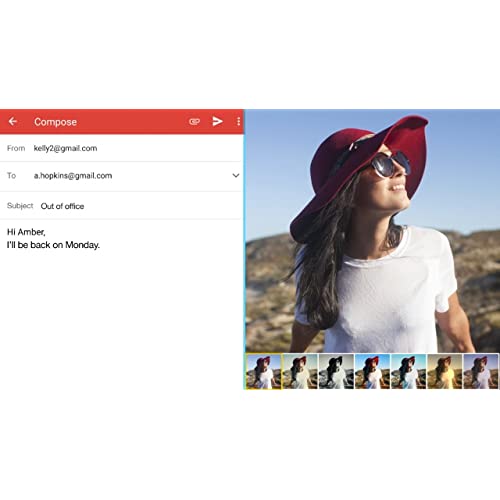Expand recipient fields with the To chevron
Image resolution: width=500 pixels, height=500 pixels.
pyautogui.click(x=236, y=175)
